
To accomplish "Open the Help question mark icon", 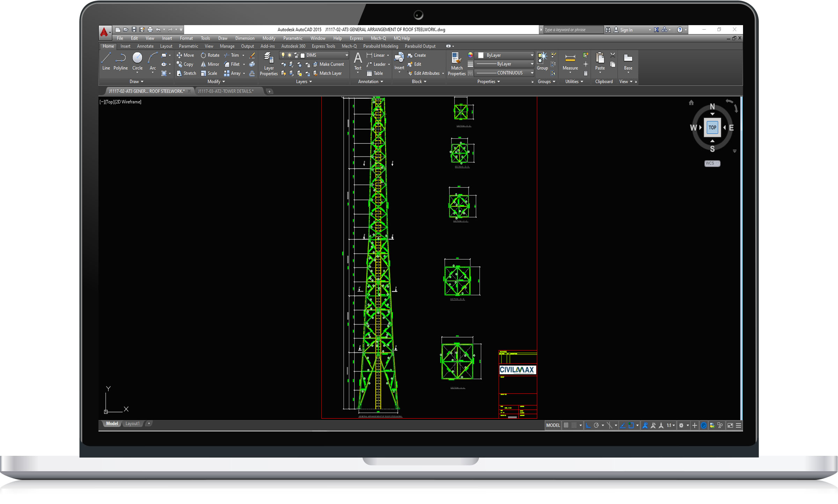I will tap(679, 30).
